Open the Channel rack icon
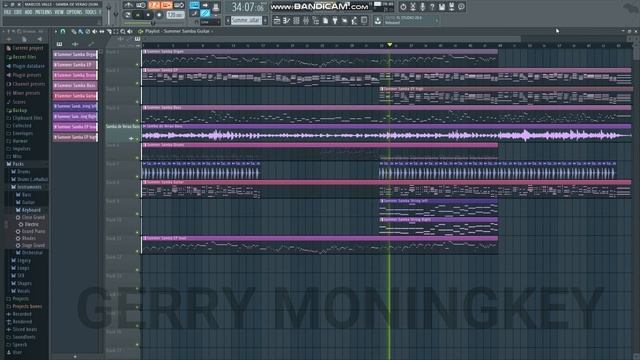Screen dimensions: 640x360 point(296,20)
